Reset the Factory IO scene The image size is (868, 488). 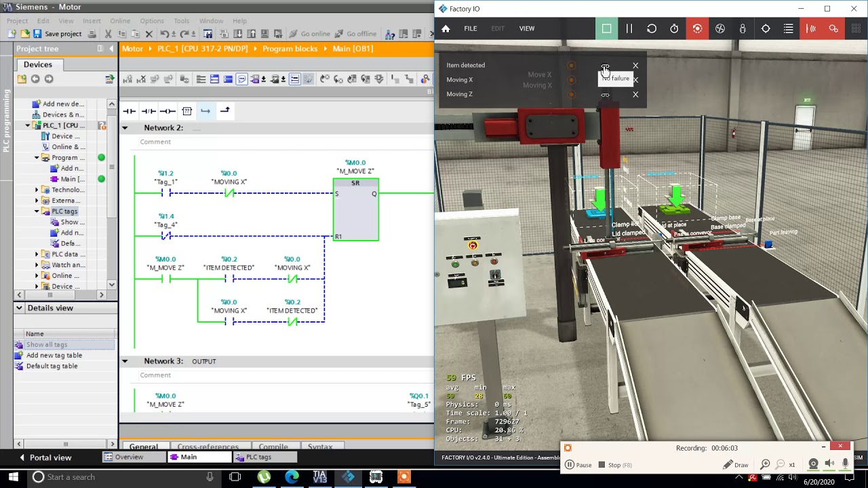coord(652,28)
